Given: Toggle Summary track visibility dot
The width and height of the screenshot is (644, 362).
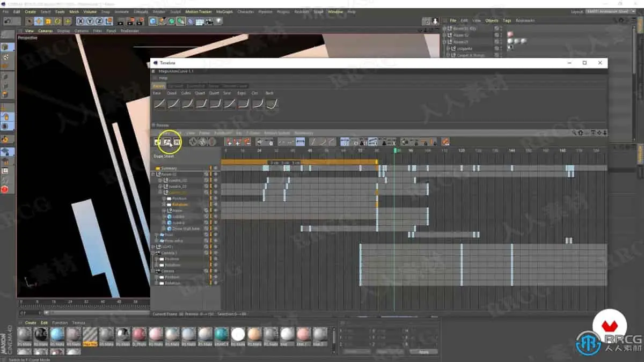Looking at the screenshot, I should [216, 168].
